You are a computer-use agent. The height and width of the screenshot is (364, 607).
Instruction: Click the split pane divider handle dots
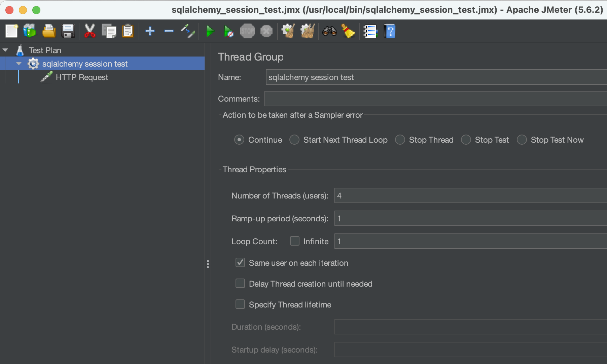tap(208, 264)
